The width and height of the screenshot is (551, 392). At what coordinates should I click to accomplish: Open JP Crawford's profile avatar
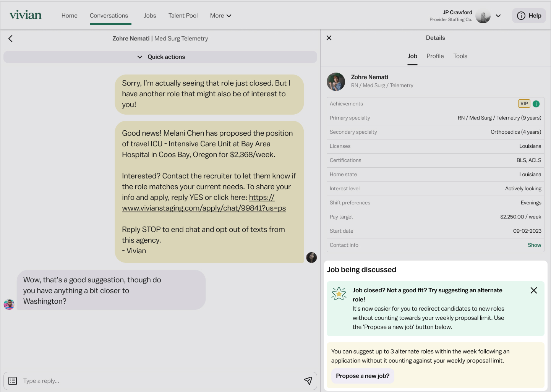pos(483,16)
